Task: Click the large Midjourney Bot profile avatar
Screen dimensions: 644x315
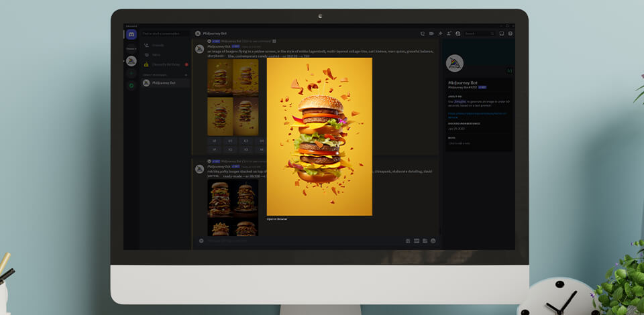Action: (455, 63)
